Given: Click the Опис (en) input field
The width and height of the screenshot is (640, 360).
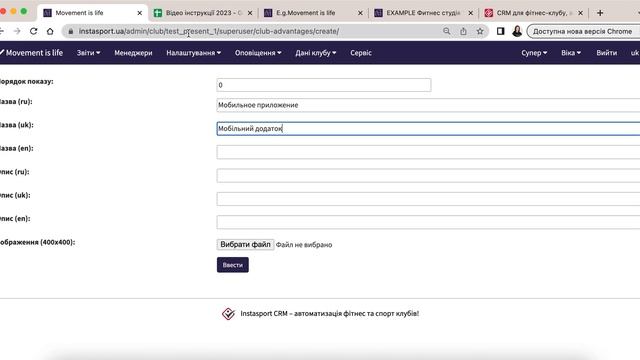Looking at the screenshot, I should tap(428, 222).
